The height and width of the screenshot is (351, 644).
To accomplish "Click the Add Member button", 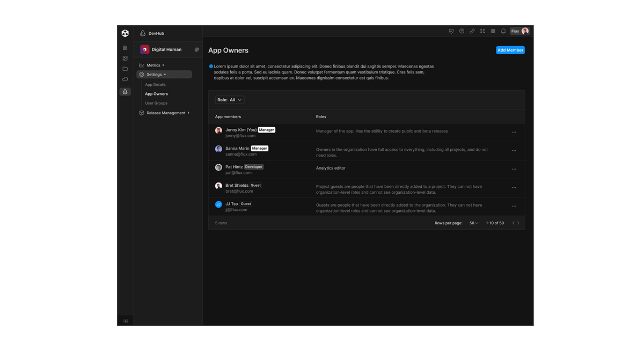I will click(x=510, y=50).
